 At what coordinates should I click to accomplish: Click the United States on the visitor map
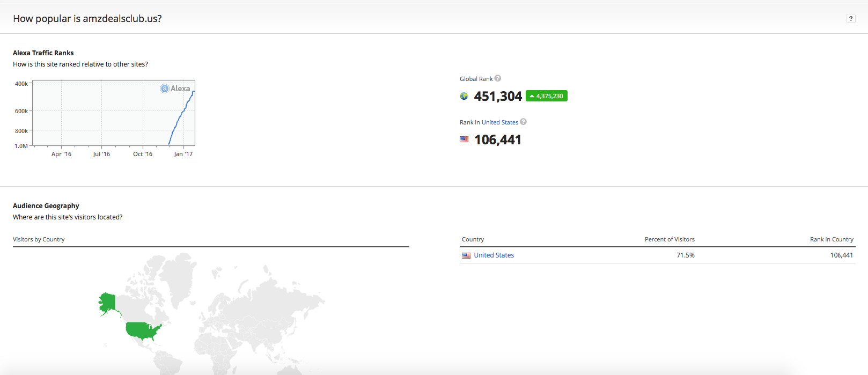click(x=143, y=331)
